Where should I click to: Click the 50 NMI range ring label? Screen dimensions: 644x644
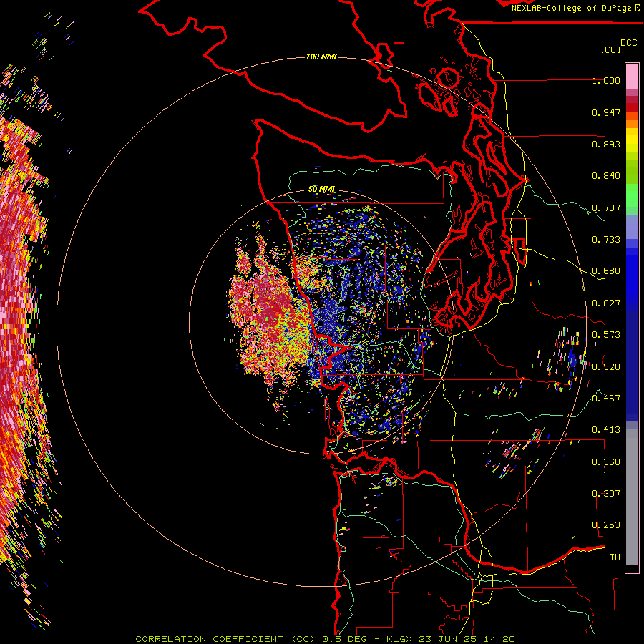coord(321,189)
